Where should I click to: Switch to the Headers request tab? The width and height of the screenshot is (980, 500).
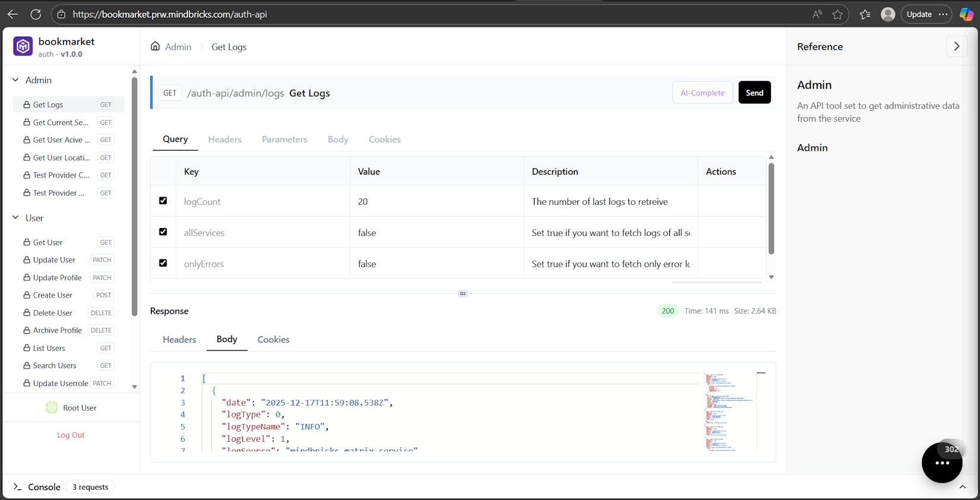click(x=225, y=140)
